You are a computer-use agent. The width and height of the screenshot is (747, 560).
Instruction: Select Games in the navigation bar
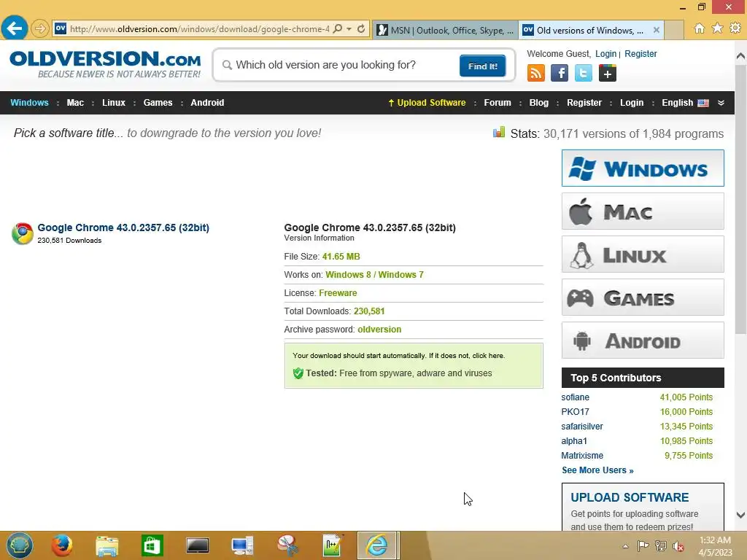[x=158, y=102]
